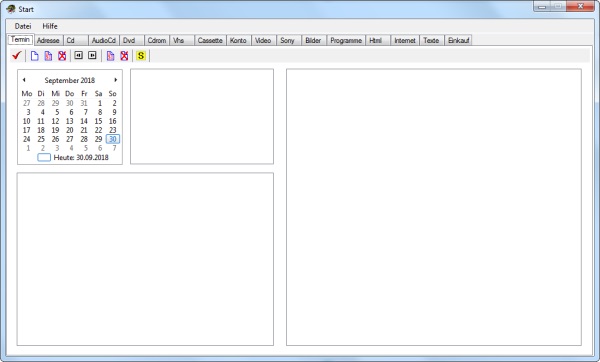Choose date 21 in the calendar

click(84, 130)
